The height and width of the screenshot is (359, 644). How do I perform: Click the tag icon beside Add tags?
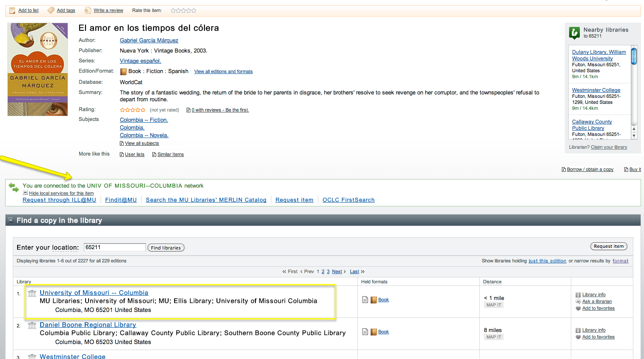(51, 10)
